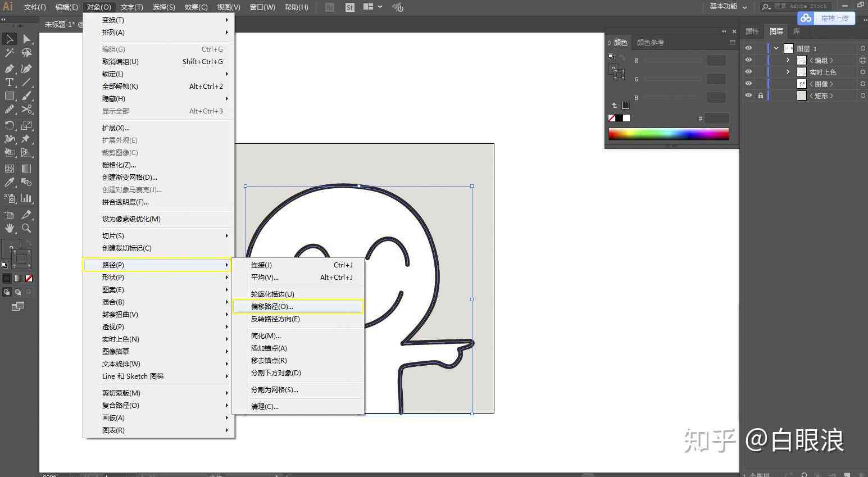
Task: Unlock the 矩形 layer lock icon
Action: click(760, 96)
